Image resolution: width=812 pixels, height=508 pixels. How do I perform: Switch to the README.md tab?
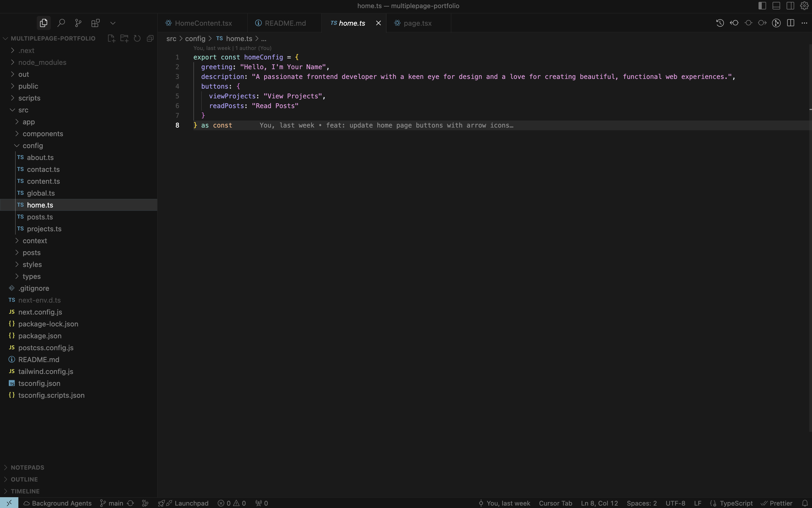pyautogui.click(x=285, y=23)
